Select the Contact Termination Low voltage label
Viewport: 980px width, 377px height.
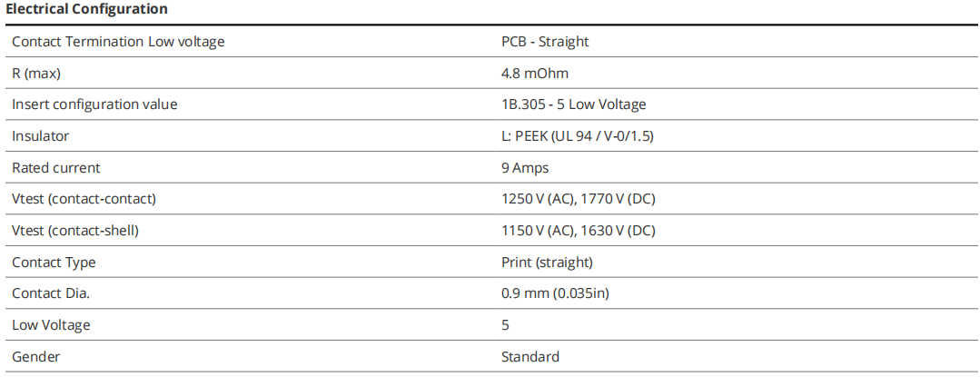[118, 42]
